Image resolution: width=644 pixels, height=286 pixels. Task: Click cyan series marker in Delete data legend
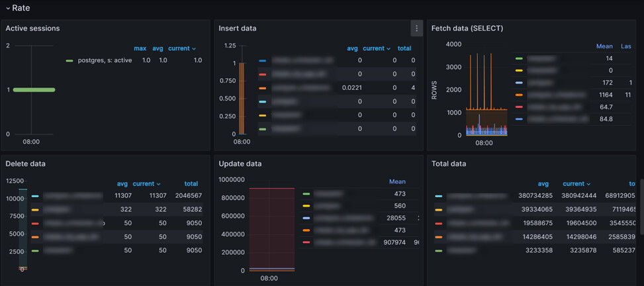pos(35,196)
